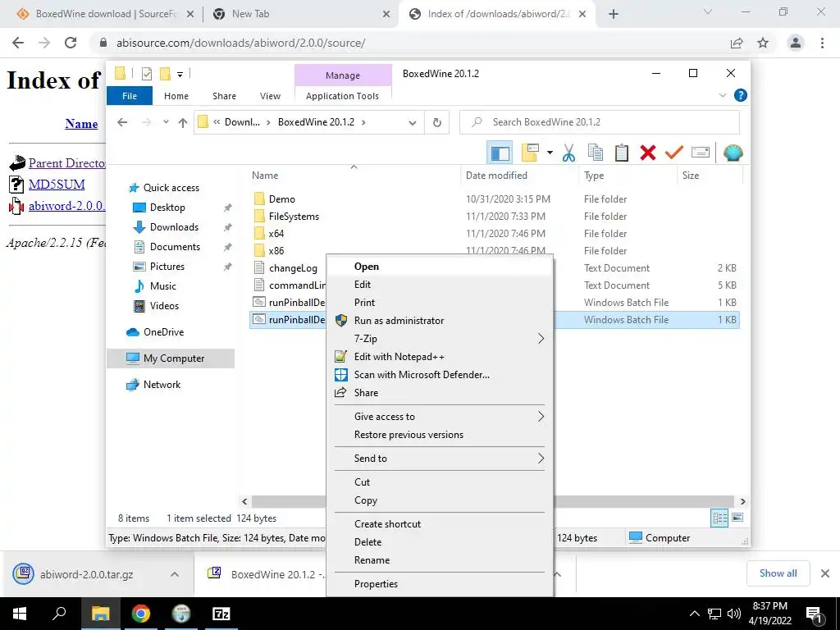
Task: Open the FileSystems folder
Action: (294, 217)
